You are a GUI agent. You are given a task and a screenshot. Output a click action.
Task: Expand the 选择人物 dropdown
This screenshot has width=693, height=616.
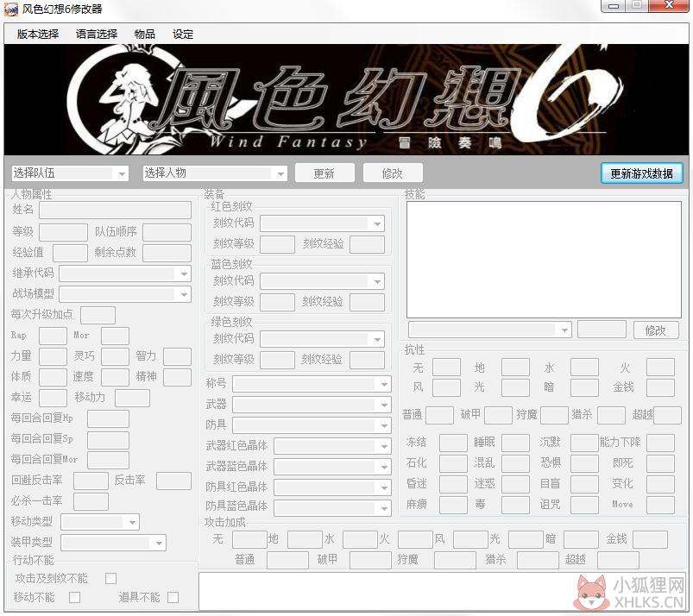click(215, 173)
